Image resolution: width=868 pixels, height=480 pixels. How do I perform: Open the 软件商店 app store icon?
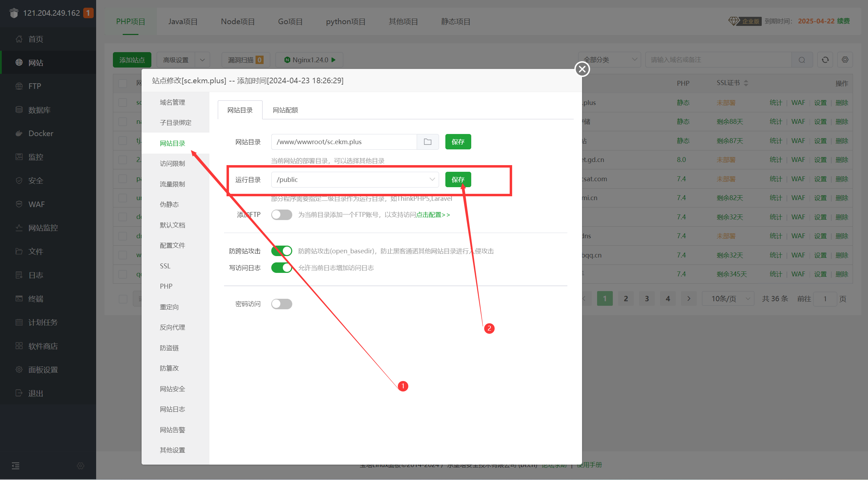19,346
